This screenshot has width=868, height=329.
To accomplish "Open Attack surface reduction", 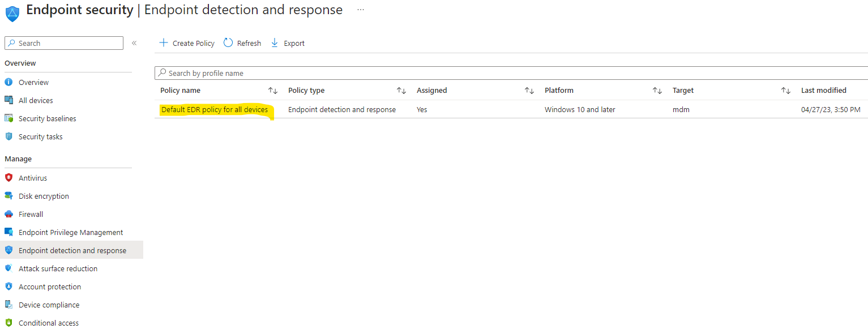I will pyautogui.click(x=58, y=268).
